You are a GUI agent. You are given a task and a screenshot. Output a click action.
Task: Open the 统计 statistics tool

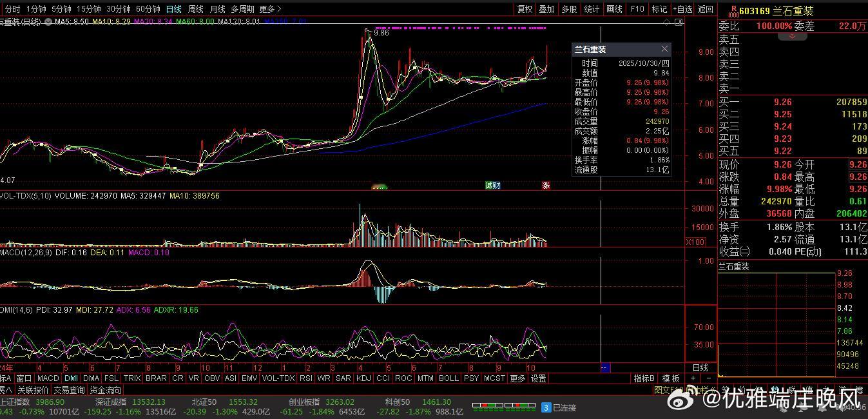592,9
